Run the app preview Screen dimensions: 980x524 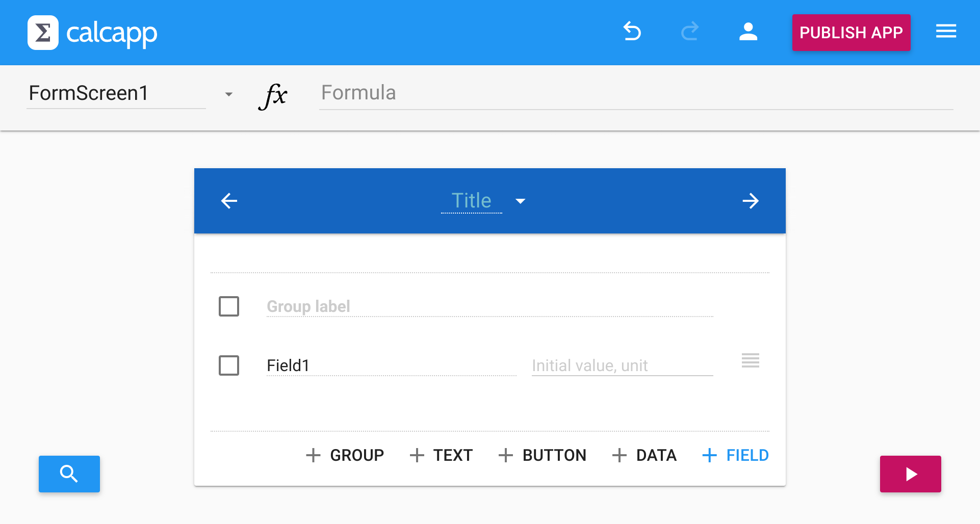(910, 474)
